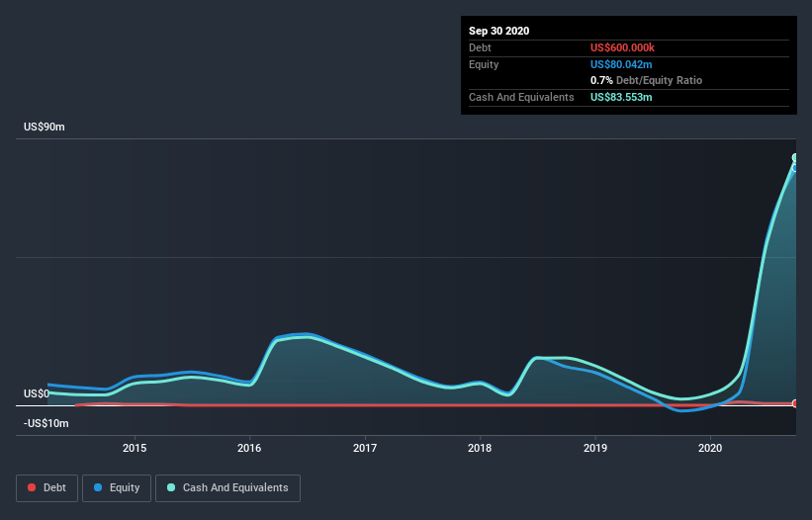Click the Equity row label in tooltip
812x520 pixels.
[484, 64]
